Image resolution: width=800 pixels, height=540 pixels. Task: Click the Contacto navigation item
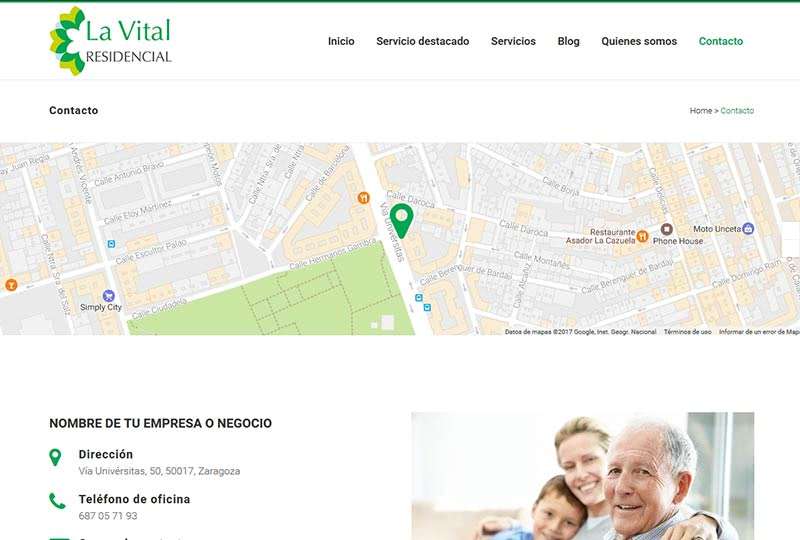pos(720,41)
